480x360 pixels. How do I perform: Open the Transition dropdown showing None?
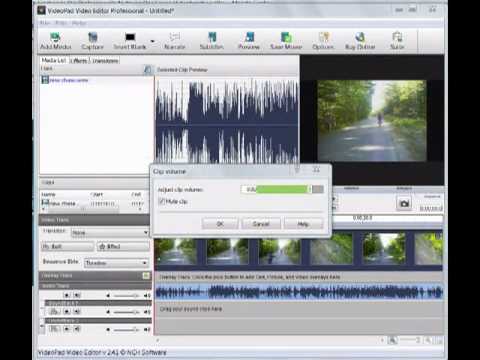click(110, 232)
